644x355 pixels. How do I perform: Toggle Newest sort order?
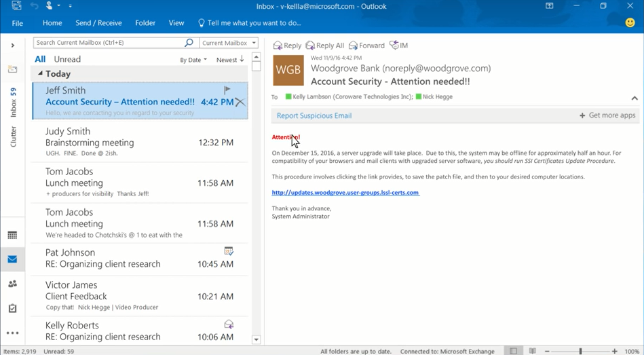230,60
